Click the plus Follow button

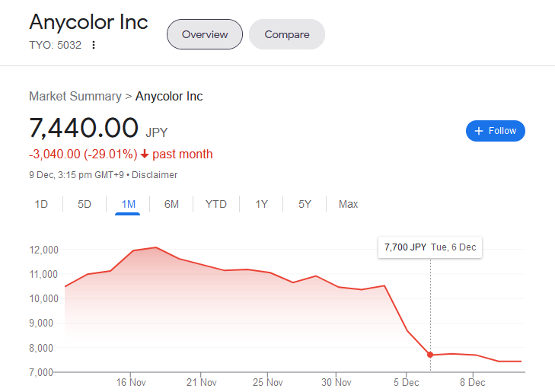click(495, 131)
